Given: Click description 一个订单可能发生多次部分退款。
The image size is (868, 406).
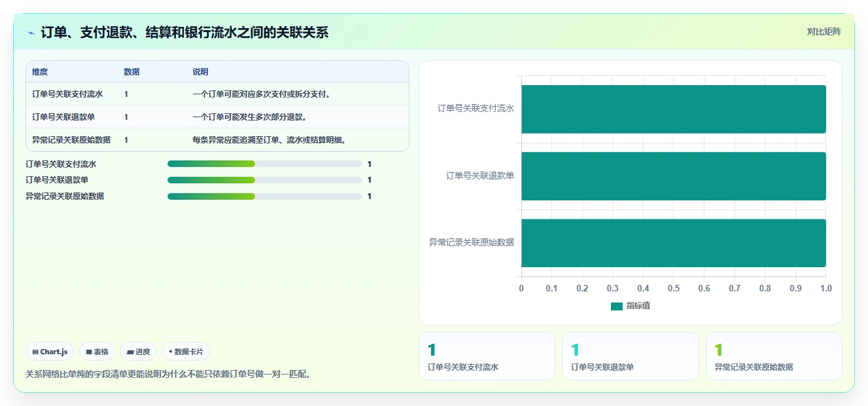Looking at the screenshot, I should pyautogui.click(x=251, y=117).
